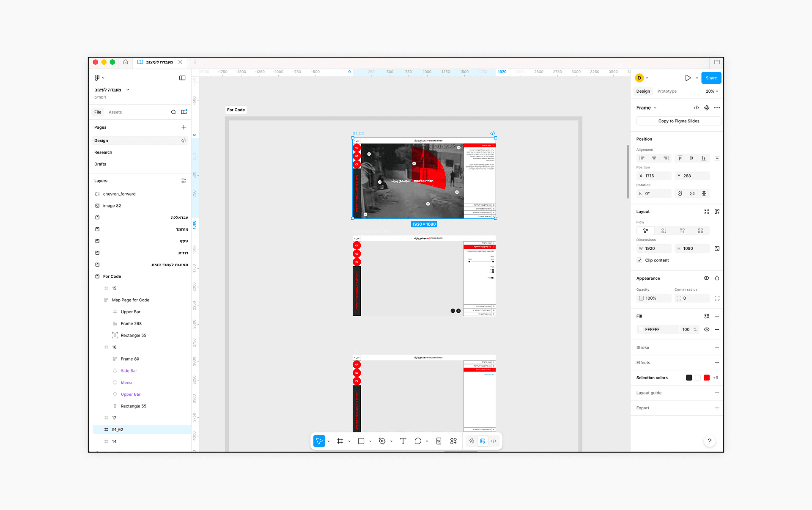
Task: Open the file name dropdown chevron
Action: pyautogui.click(x=128, y=90)
